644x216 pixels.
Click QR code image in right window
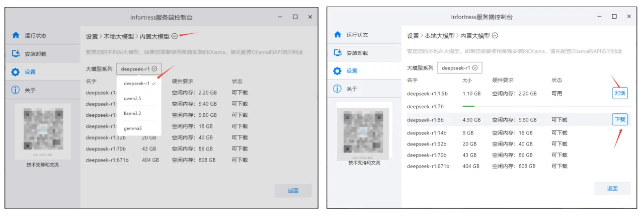(x=364, y=130)
